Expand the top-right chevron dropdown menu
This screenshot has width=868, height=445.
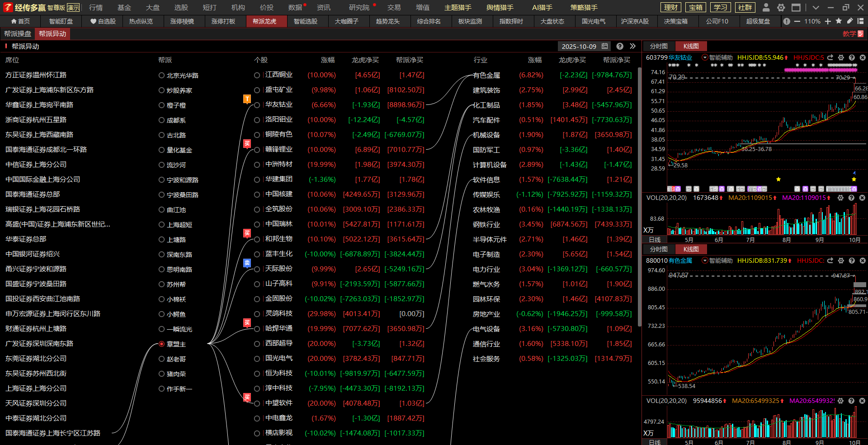click(x=816, y=7)
